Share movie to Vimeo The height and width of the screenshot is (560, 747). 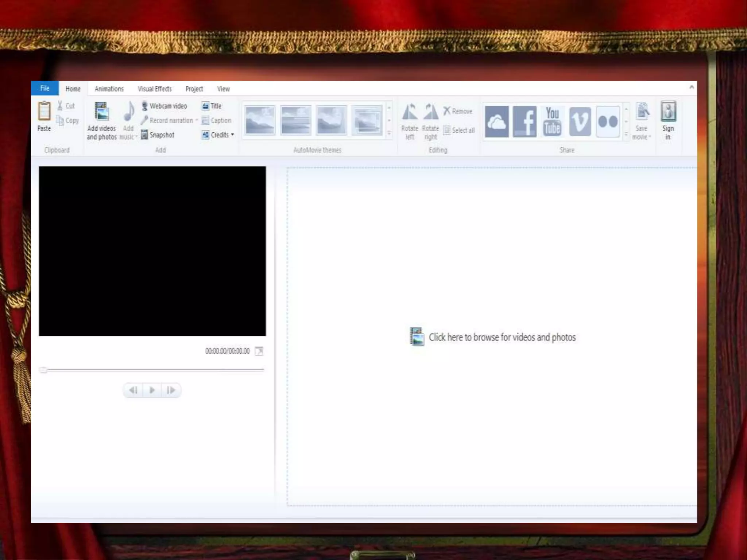(x=580, y=122)
